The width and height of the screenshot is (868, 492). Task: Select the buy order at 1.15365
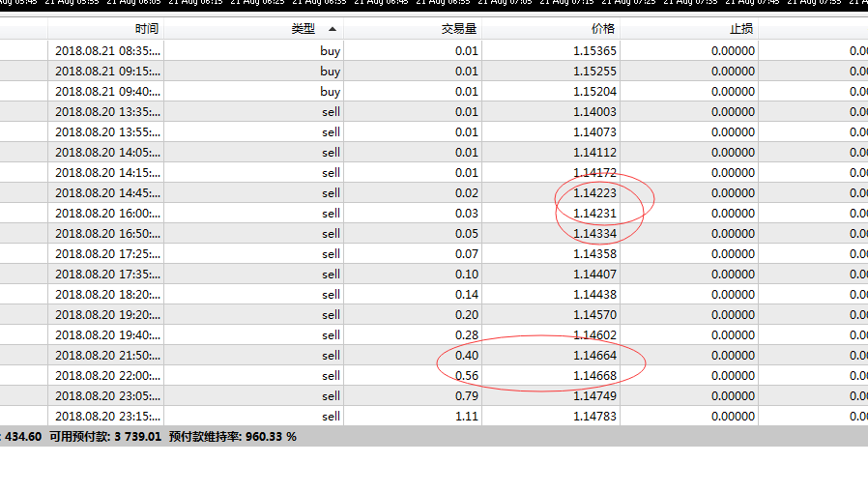[x=434, y=51]
